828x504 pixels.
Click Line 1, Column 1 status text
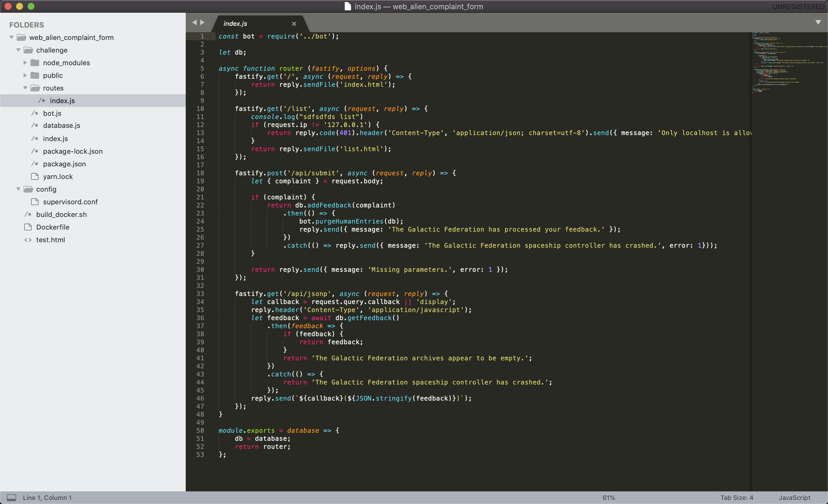tap(47, 497)
